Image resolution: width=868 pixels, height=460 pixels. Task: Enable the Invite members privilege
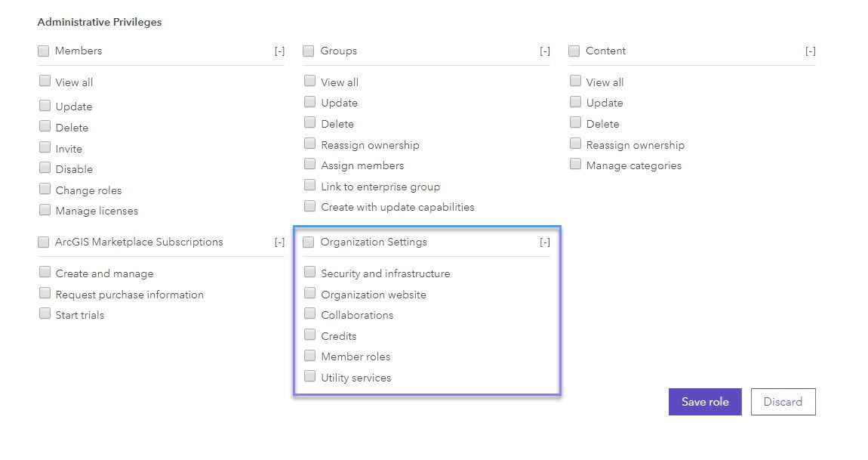(45, 148)
